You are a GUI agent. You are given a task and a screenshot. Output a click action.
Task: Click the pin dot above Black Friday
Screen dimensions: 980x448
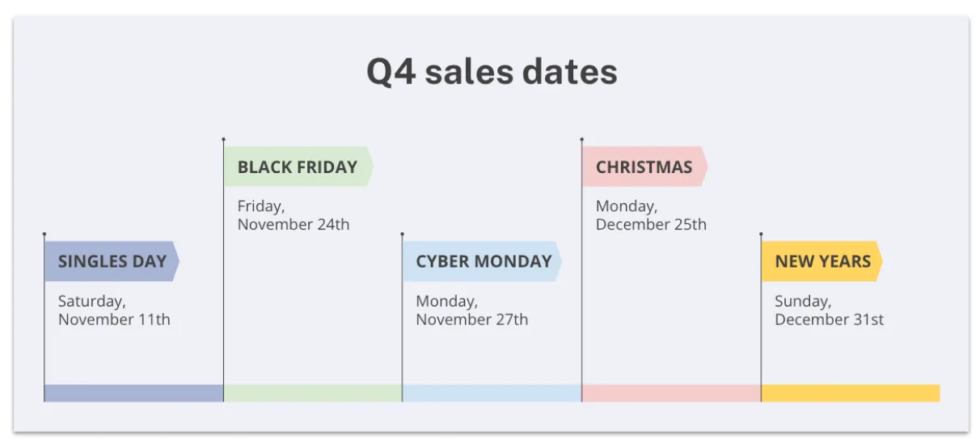click(223, 139)
